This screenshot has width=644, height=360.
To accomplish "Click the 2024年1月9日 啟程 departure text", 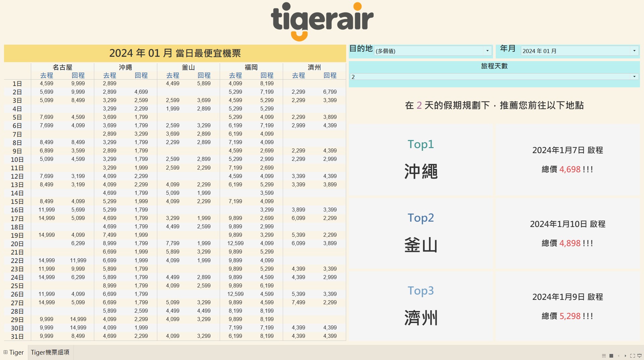I will [x=568, y=297].
